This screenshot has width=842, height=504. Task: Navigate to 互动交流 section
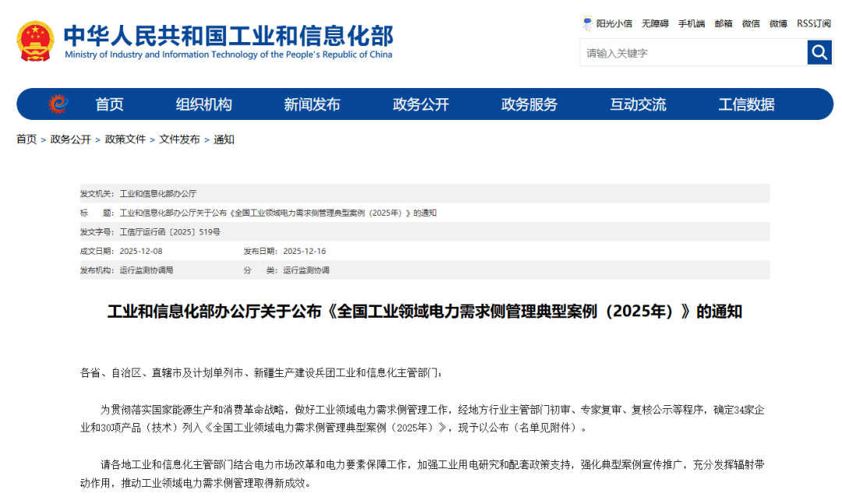click(x=638, y=104)
